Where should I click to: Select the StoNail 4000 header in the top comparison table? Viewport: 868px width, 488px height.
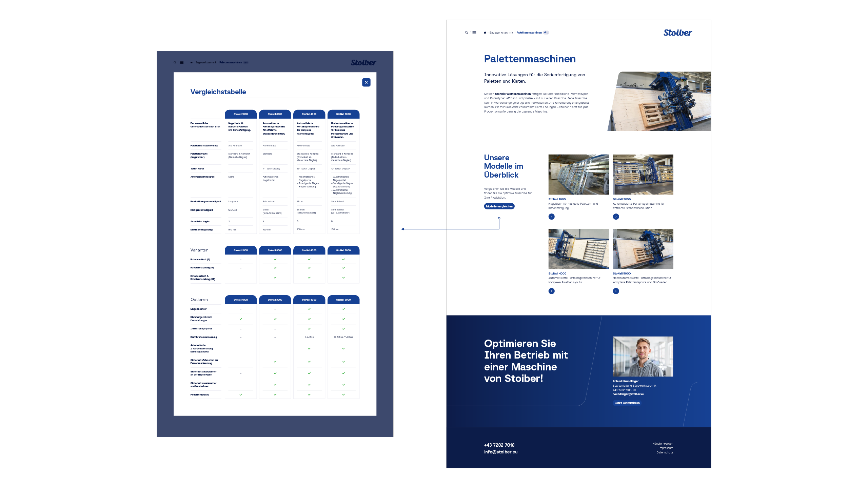[x=309, y=114]
